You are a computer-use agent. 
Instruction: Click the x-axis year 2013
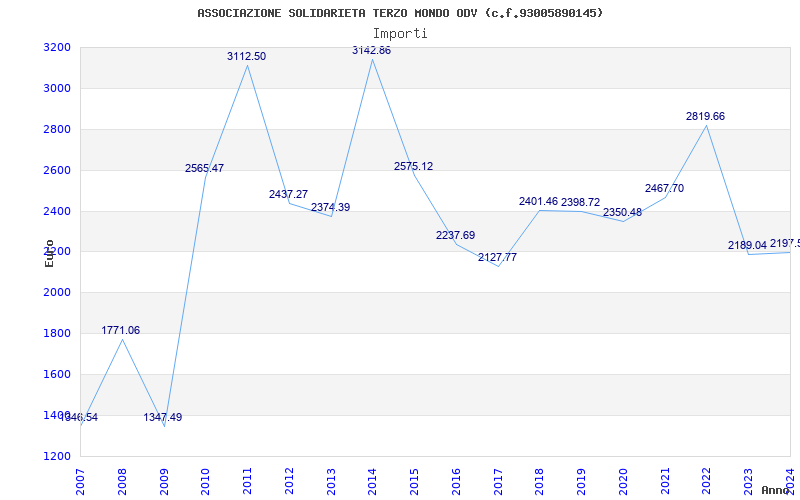331,482
